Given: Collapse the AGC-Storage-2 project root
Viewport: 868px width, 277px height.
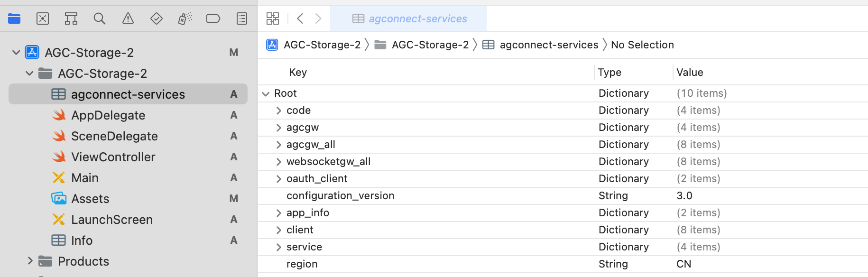Looking at the screenshot, I should pos(16,52).
